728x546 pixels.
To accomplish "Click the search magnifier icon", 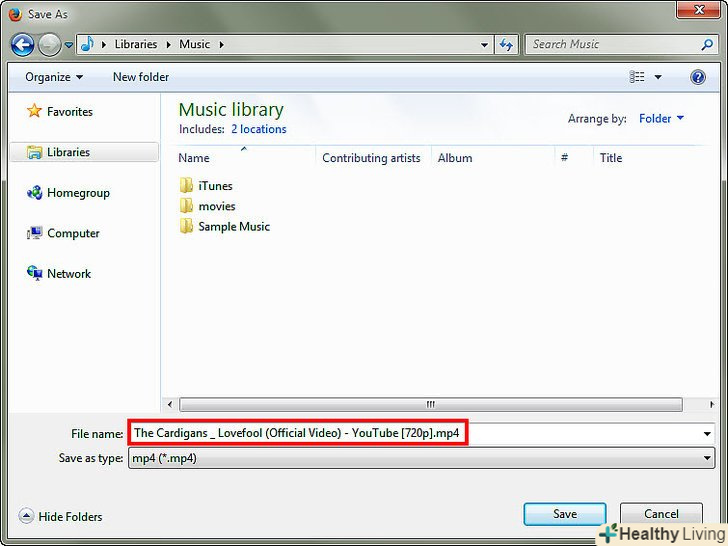I will pyautogui.click(x=707, y=45).
